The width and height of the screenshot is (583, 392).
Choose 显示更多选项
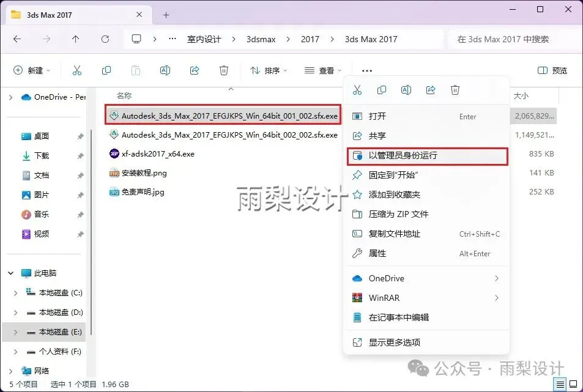[427, 342]
